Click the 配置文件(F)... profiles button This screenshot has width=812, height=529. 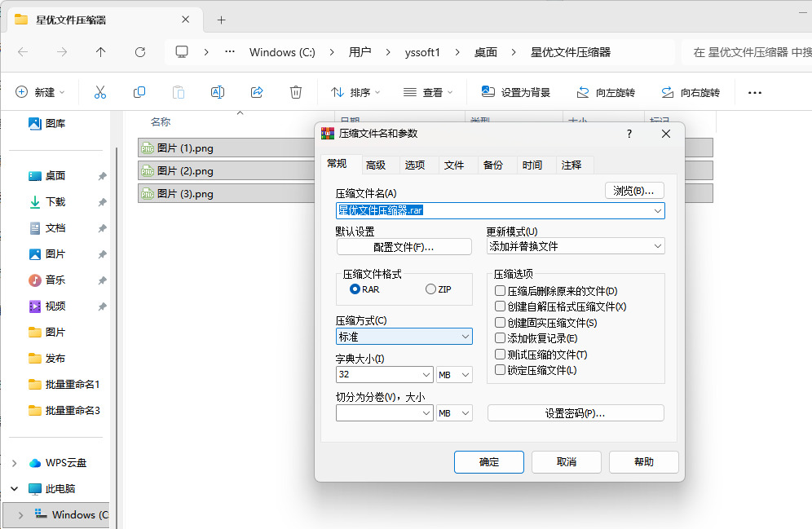[404, 247]
